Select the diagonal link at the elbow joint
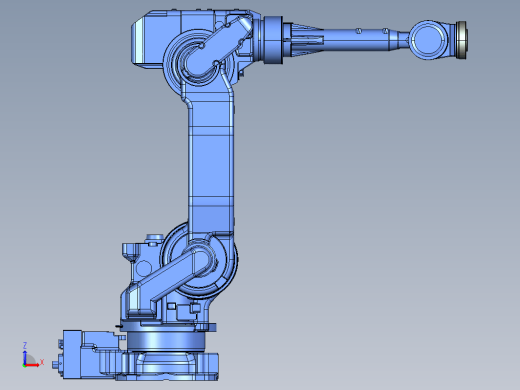 217,47
